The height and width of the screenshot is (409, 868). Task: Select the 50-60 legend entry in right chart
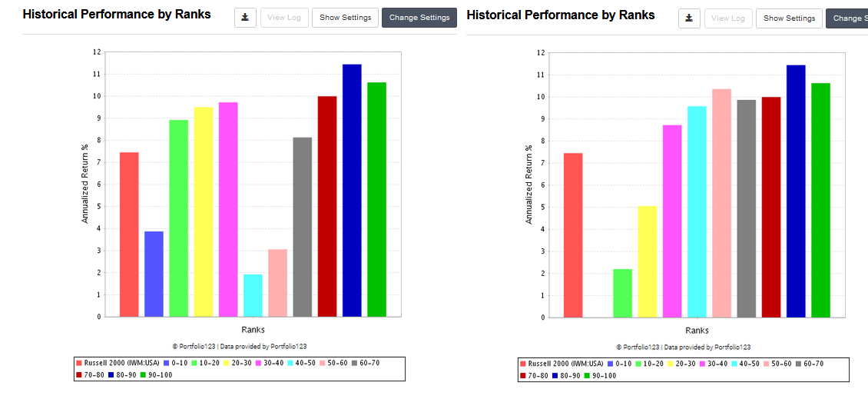click(x=779, y=364)
